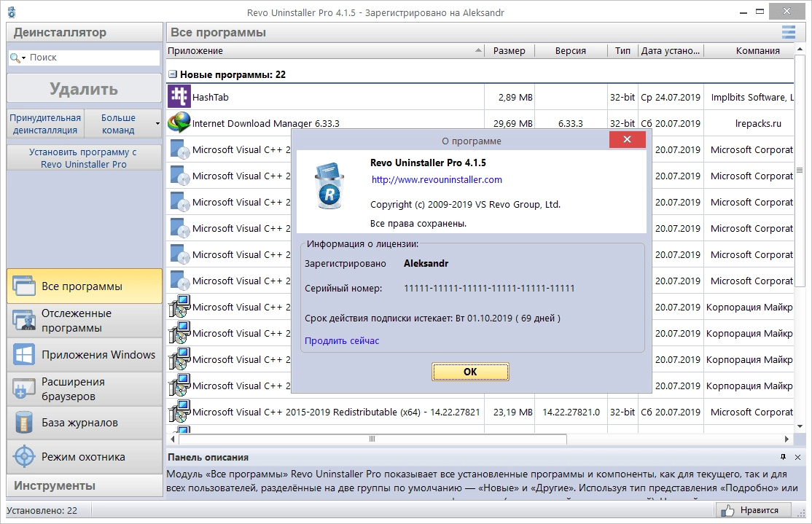Sort by the 'Компания' column header
This screenshot has height=524, width=812.
coord(749,51)
